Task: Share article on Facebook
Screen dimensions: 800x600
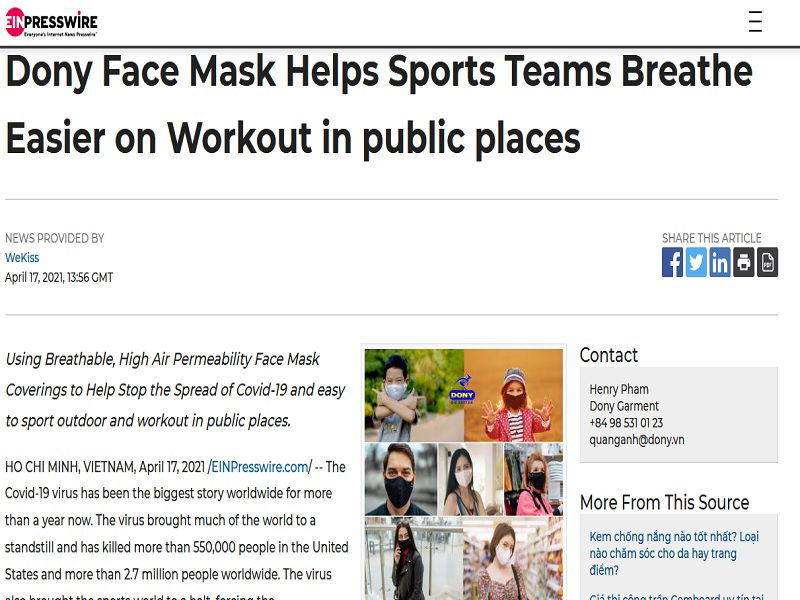Action: (x=672, y=262)
